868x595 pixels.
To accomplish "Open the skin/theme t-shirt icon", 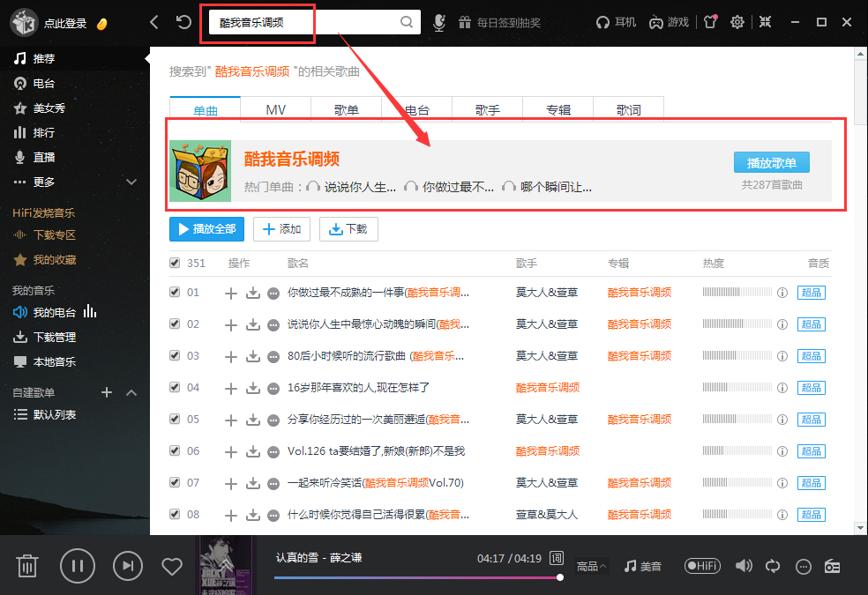I will (x=709, y=22).
